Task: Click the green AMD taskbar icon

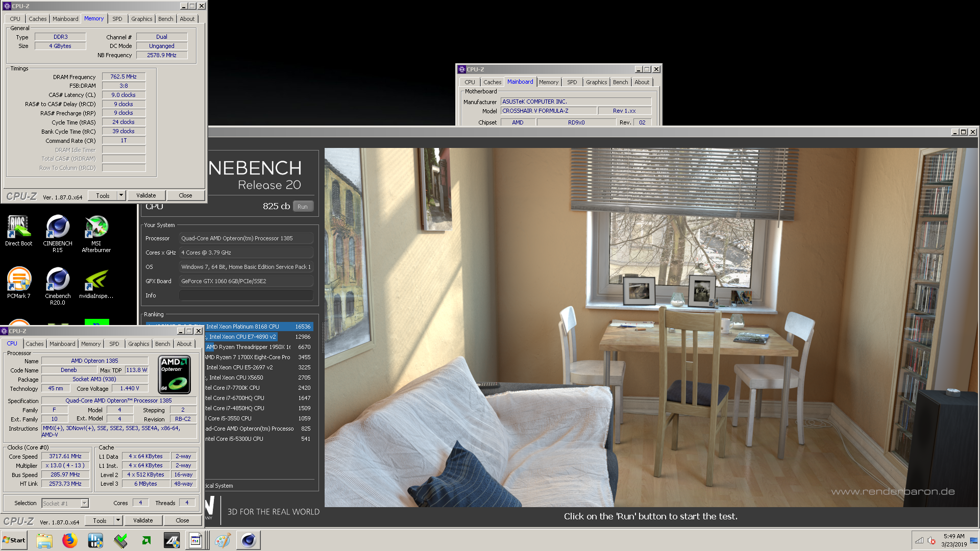Action: click(x=146, y=540)
